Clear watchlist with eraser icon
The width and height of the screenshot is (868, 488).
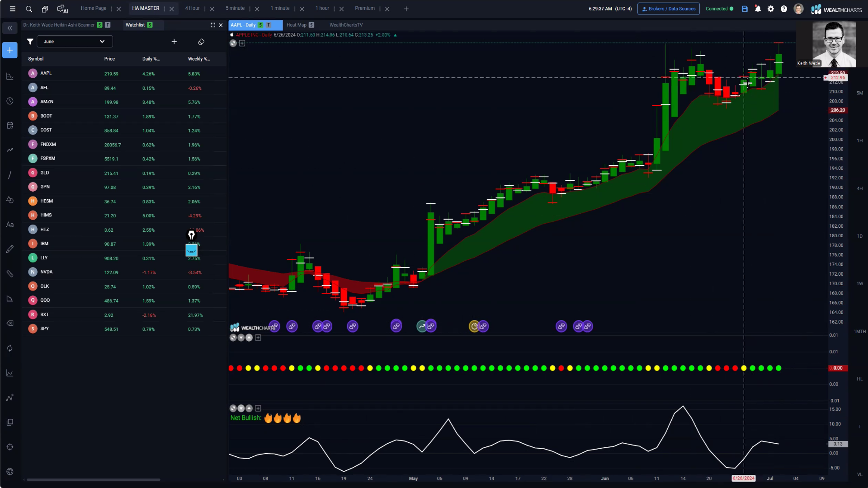(x=201, y=42)
